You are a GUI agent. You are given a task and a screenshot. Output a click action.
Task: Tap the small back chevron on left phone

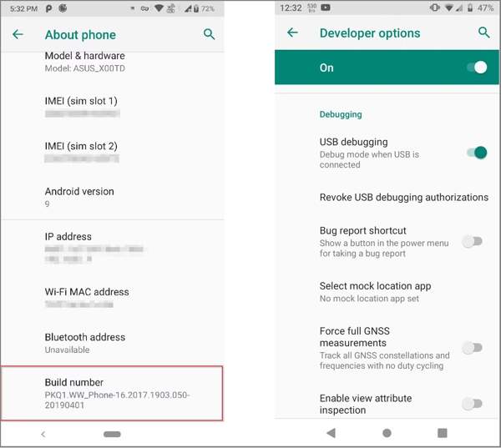click(43, 435)
